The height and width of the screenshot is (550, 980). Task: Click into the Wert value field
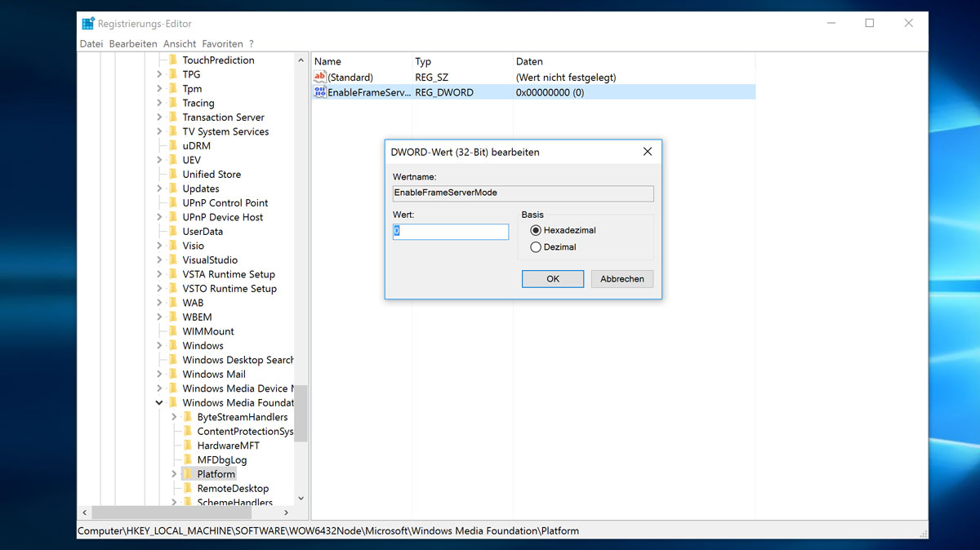click(x=451, y=232)
